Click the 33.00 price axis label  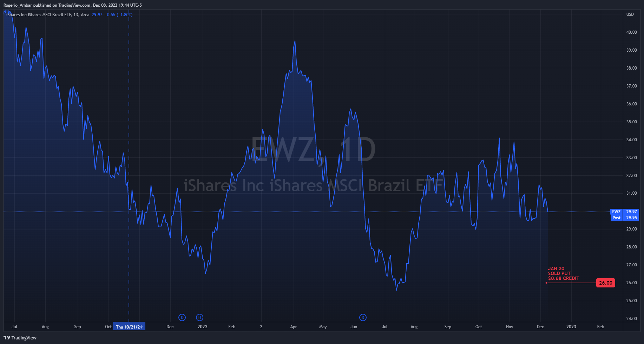tap(632, 158)
